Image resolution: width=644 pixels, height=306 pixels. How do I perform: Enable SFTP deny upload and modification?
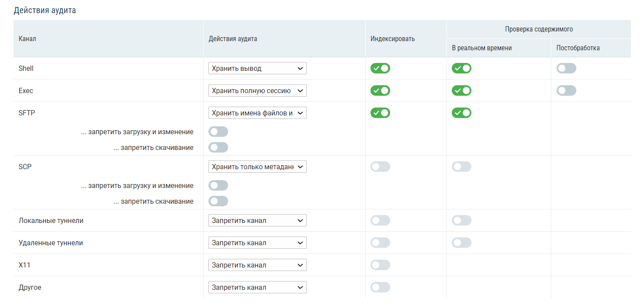218,132
